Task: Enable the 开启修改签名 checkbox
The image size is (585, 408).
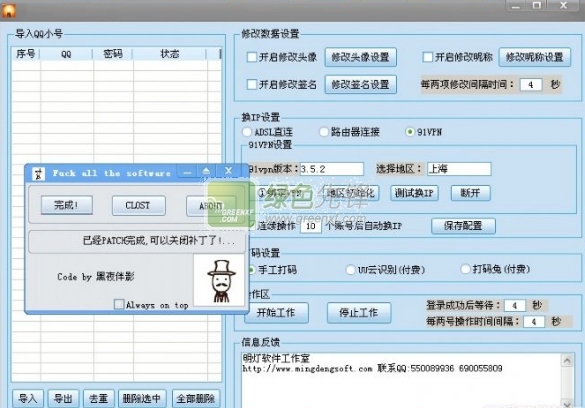Action: coord(252,84)
